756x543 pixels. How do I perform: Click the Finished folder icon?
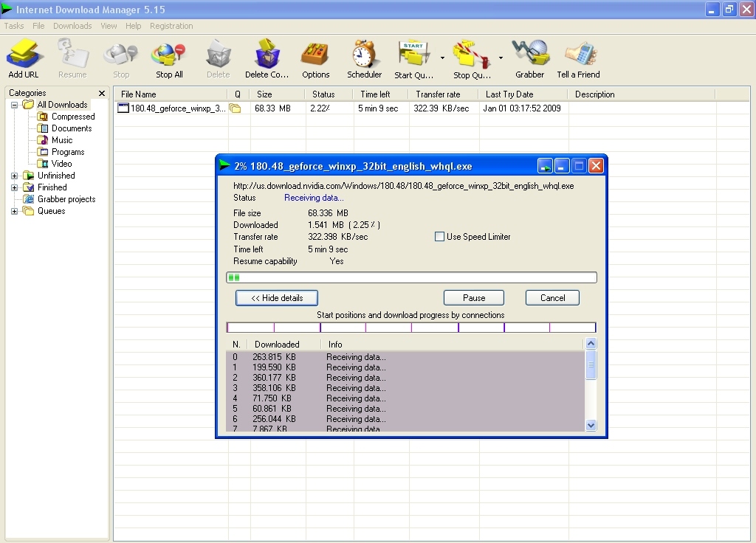[29, 187]
